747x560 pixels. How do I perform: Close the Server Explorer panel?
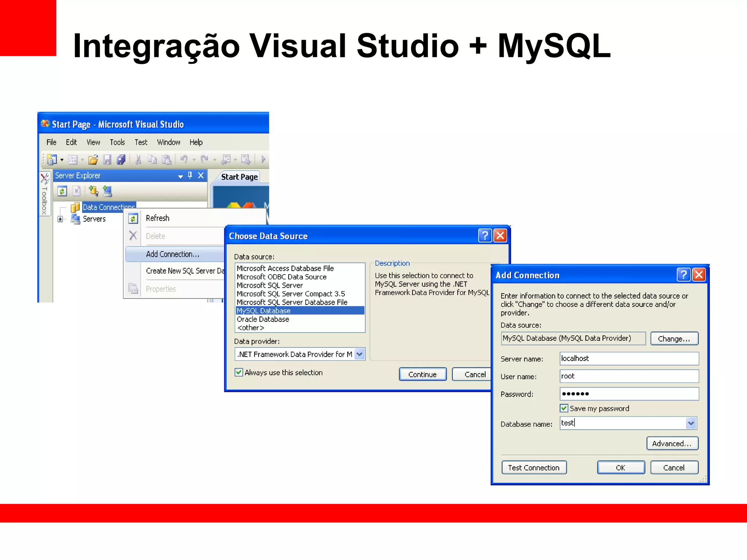(x=201, y=175)
